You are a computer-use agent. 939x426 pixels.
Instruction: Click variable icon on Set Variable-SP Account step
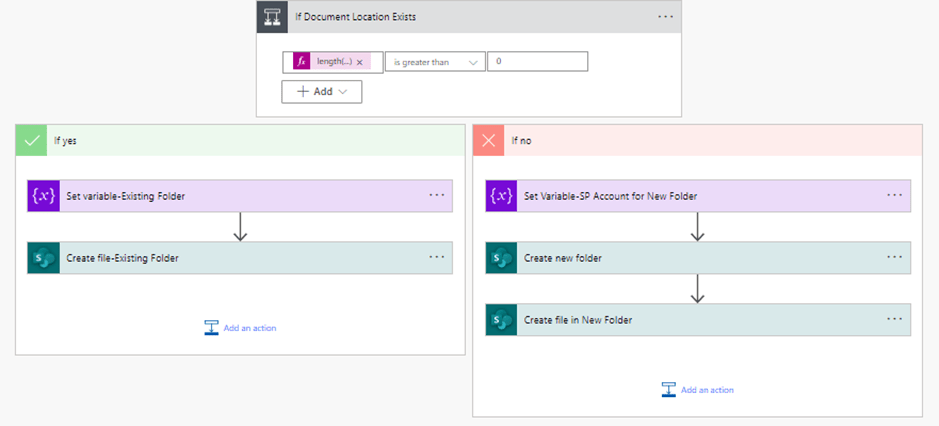point(502,196)
